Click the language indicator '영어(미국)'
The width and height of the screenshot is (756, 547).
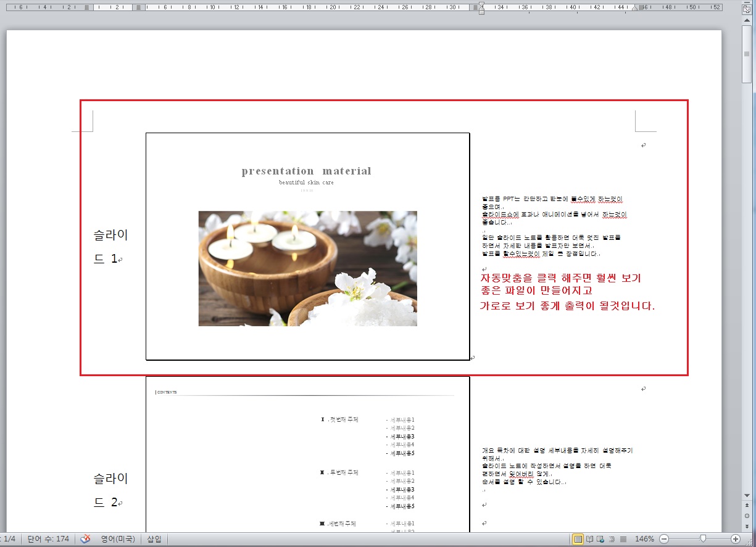(118, 539)
